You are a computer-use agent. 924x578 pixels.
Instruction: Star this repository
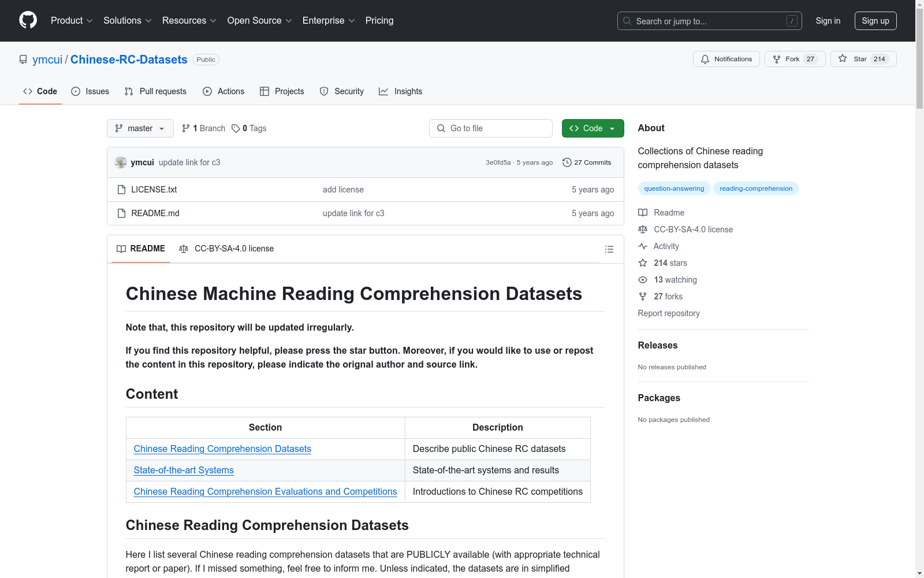[x=863, y=59]
